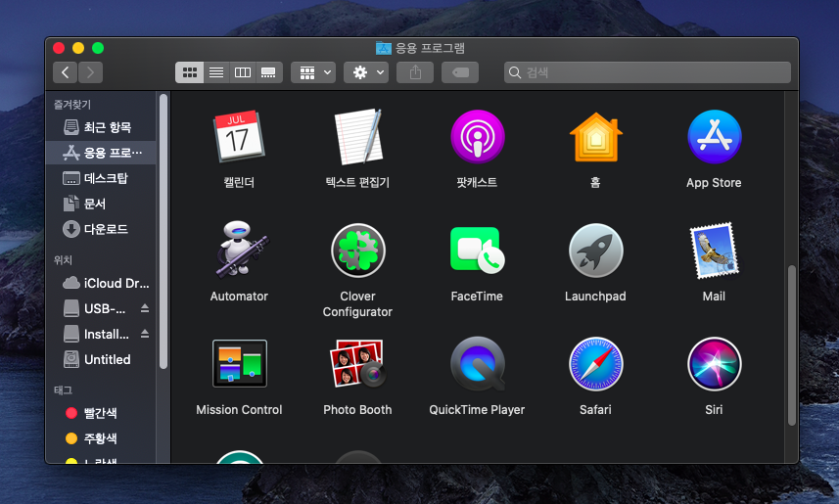Screen dimensions: 839x504
Task: Select the Siri app icon
Action: click(715, 364)
